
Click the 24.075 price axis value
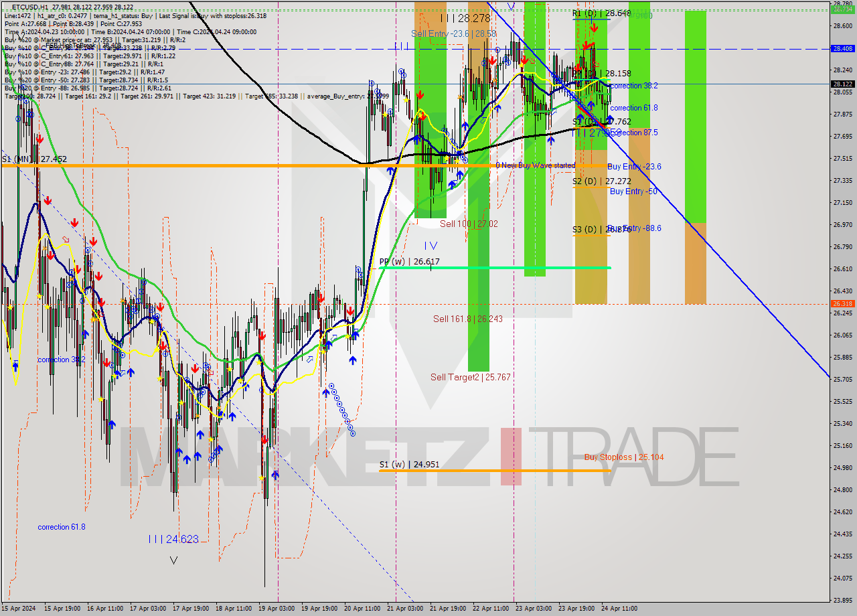(842, 578)
